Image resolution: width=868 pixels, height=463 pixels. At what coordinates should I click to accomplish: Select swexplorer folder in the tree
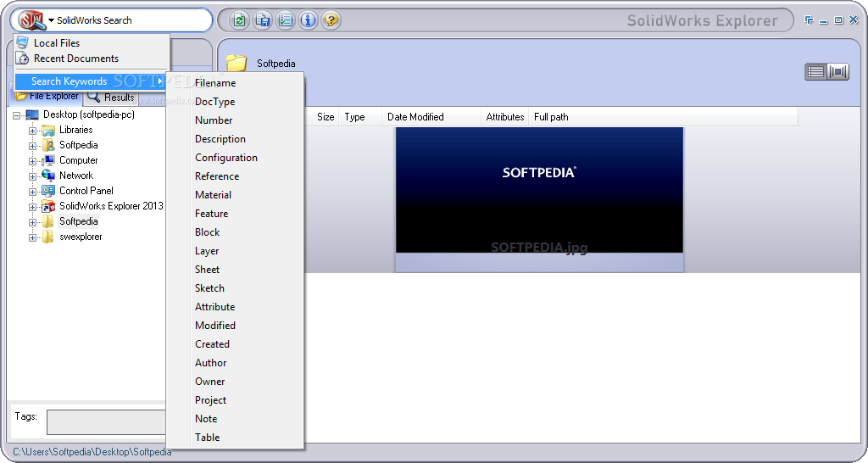tap(81, 237)
